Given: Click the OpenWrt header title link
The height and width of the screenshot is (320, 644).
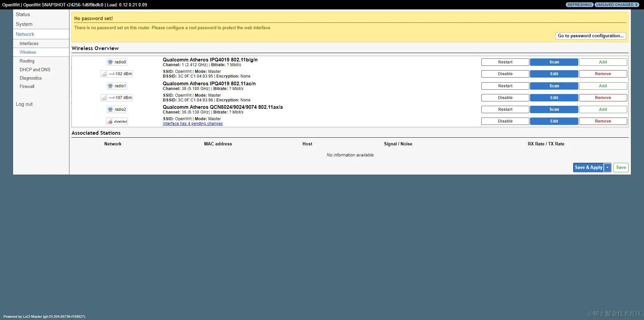Looking at the screenshot, I should coord(11,5).
